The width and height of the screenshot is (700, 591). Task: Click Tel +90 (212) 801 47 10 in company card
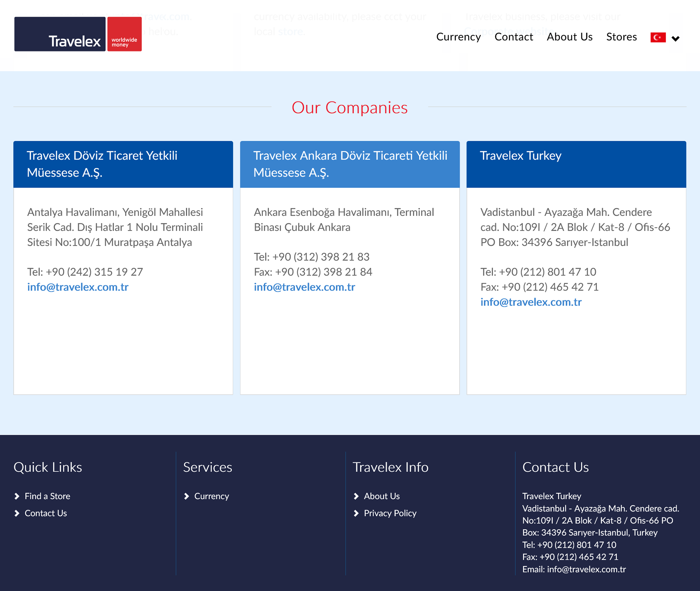[x=538, y=272]
